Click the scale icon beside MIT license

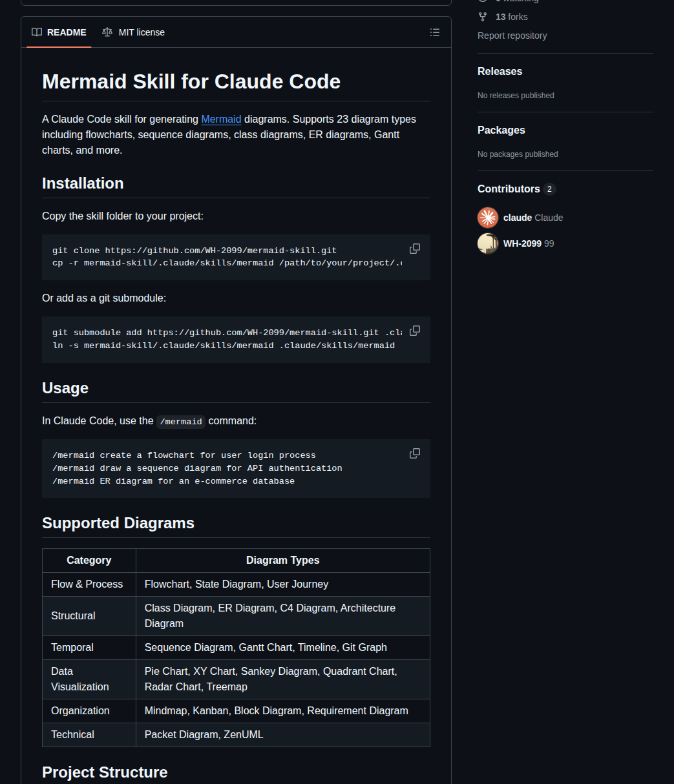click(x=107, y=32)
